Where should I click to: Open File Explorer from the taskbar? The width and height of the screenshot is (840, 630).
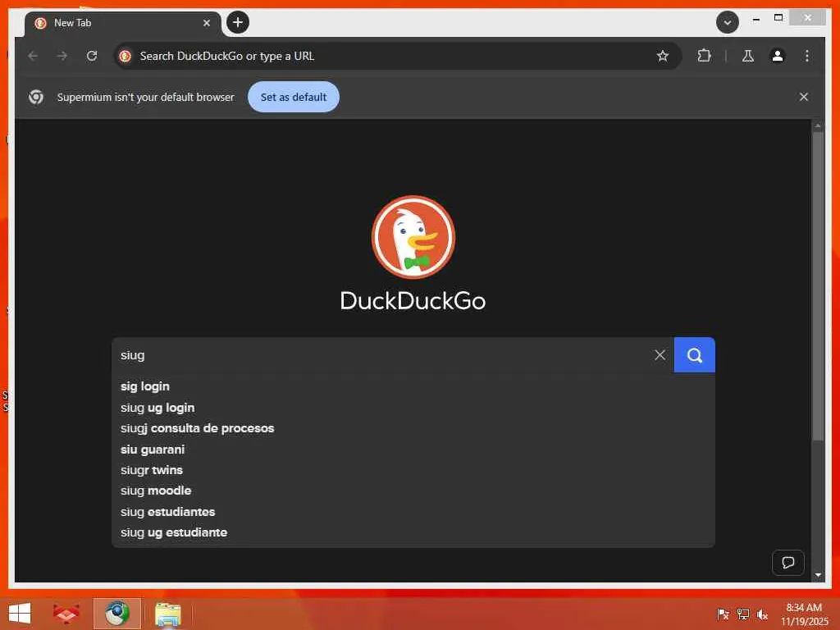(x=167, y=614)
